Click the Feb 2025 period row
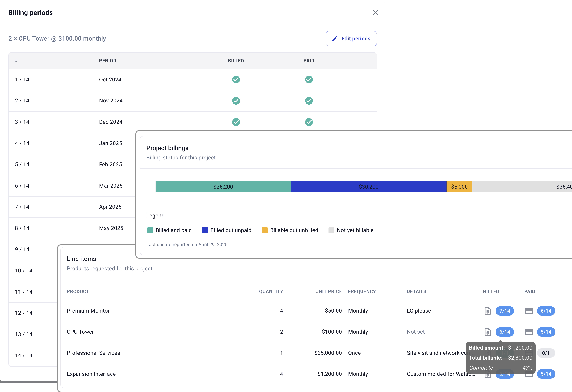 (x=72, y=164)
